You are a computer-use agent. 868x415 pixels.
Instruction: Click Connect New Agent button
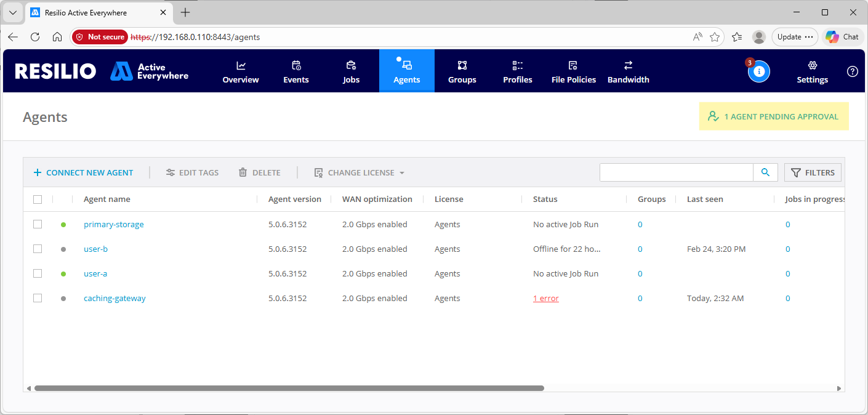pyautogui.click(x=83, y=173)
